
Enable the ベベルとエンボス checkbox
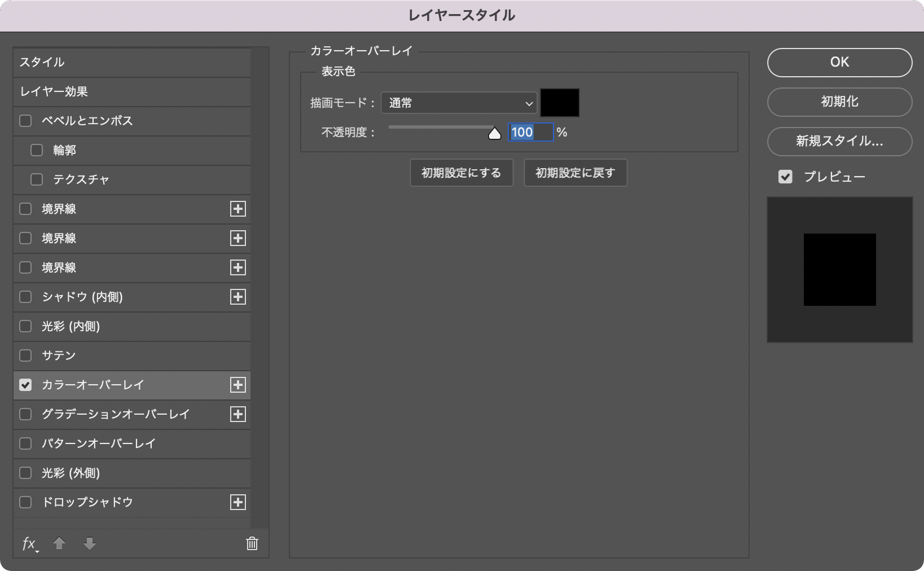click(25, 121)
